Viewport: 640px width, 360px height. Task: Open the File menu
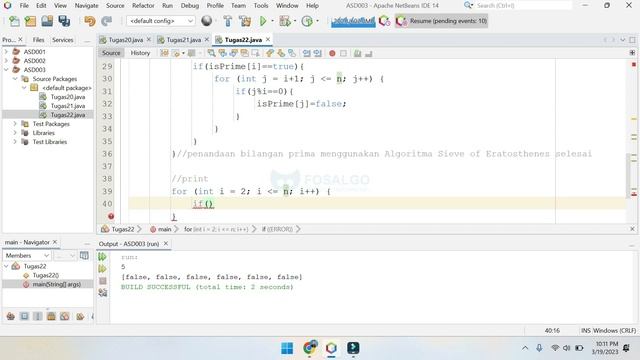[24, 6]
